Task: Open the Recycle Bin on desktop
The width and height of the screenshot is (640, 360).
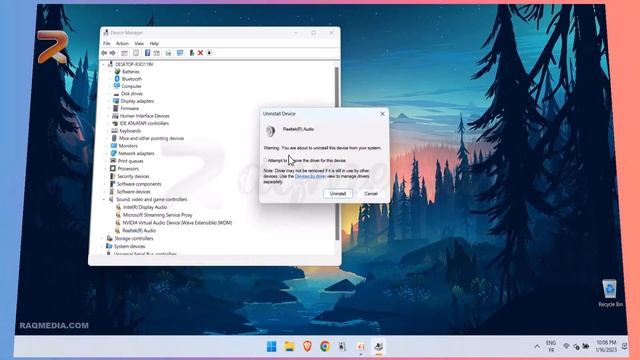Action: pyautogui.click(x=610, y=293)
